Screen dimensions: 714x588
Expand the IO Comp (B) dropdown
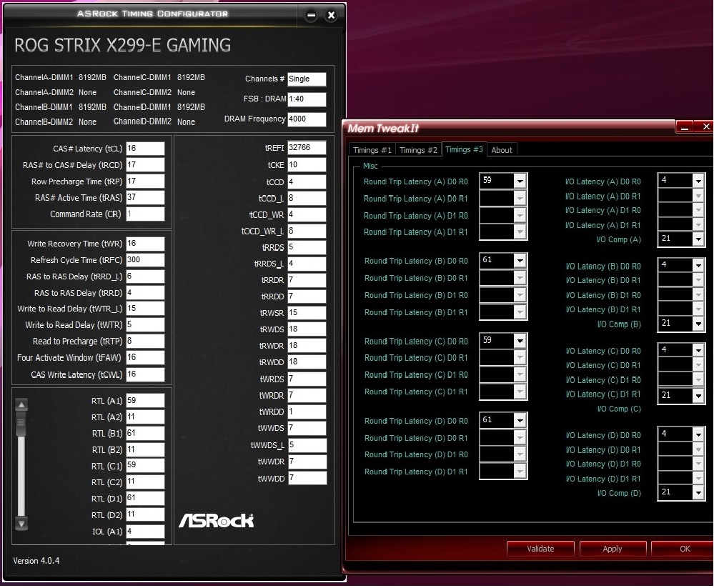[698, 324]
